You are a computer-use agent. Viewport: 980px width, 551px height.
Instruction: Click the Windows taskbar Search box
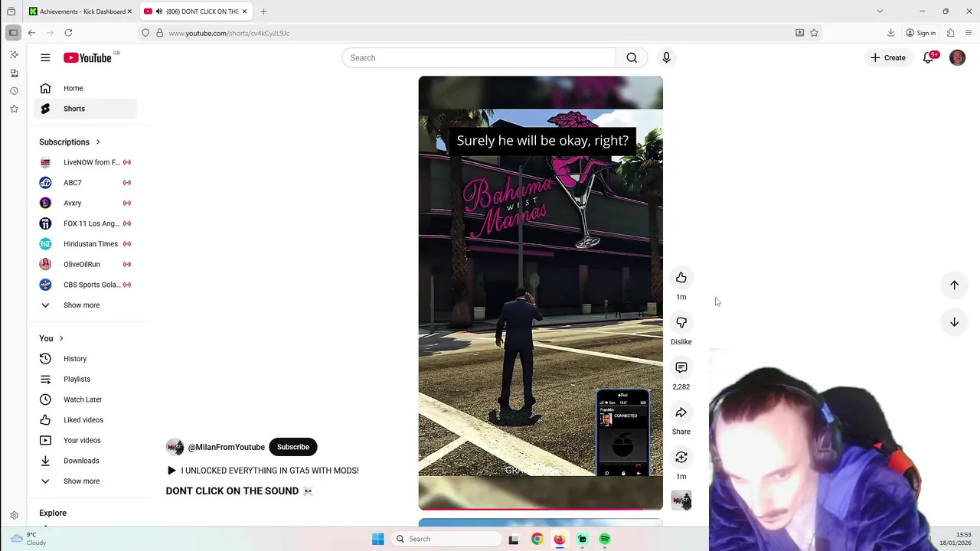(x=446, y=539)
